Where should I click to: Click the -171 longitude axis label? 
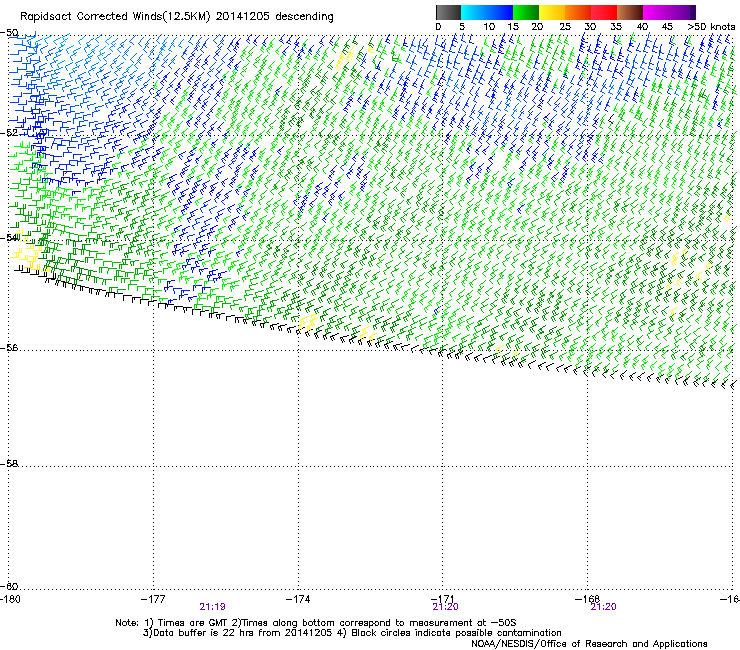[443, 599]
